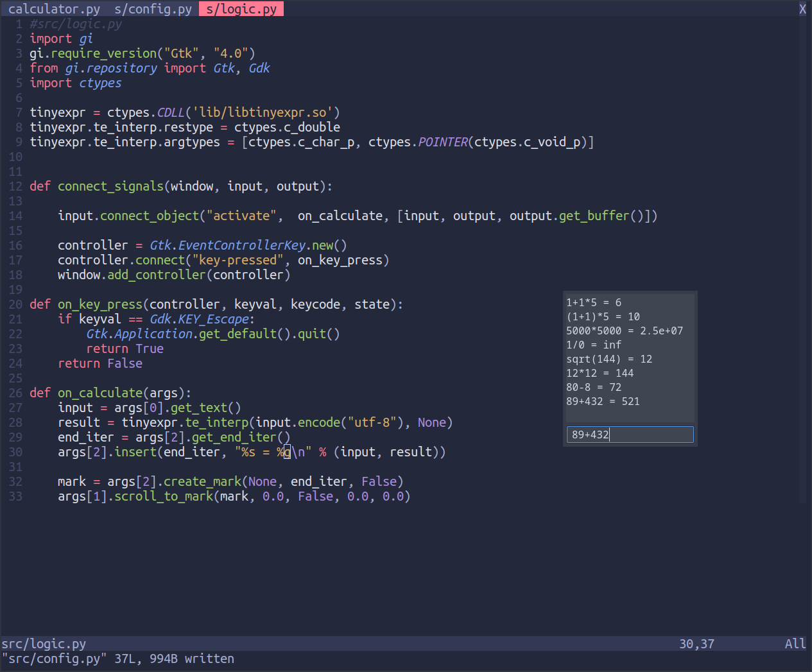
Task: Click the format string "%s = %g\n" on line 30
Action: point(273,452)
